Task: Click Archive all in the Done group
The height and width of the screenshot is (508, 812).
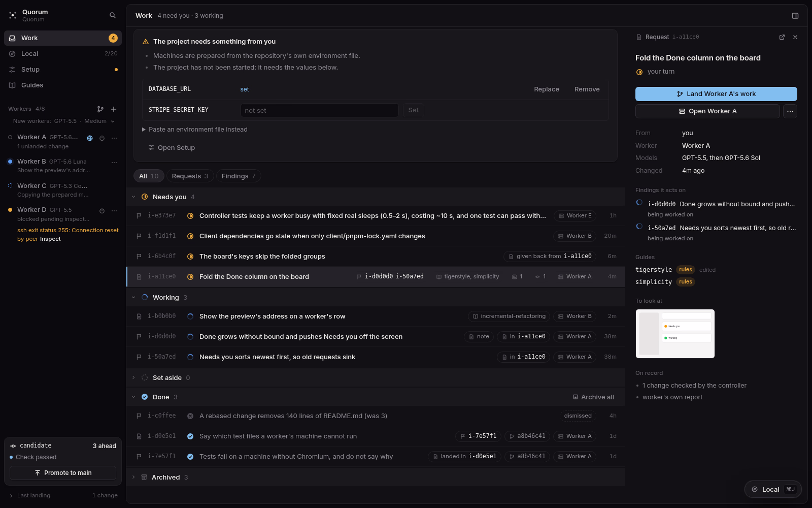Action: tap(593, 397)
